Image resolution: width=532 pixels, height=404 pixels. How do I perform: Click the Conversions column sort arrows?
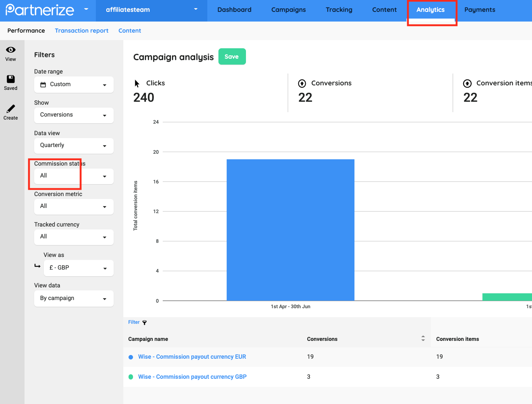pyautogui.click(x=423, y=338)
